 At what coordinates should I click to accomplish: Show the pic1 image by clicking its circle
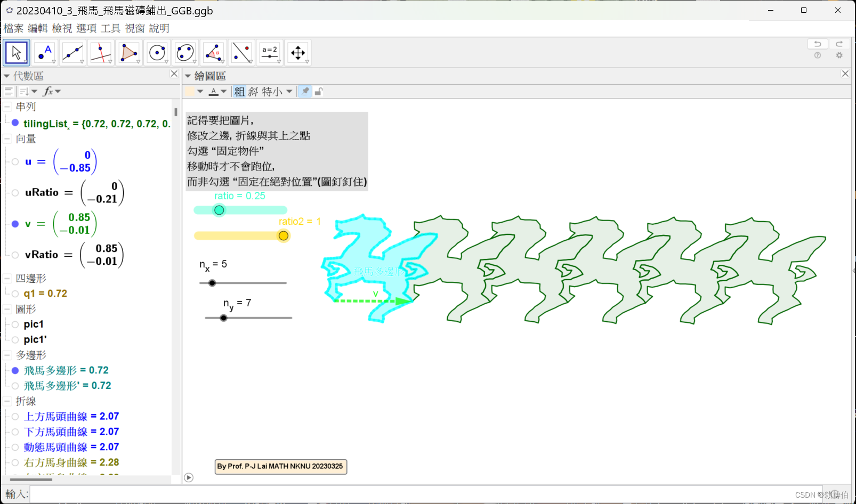(x=14, y=324)
